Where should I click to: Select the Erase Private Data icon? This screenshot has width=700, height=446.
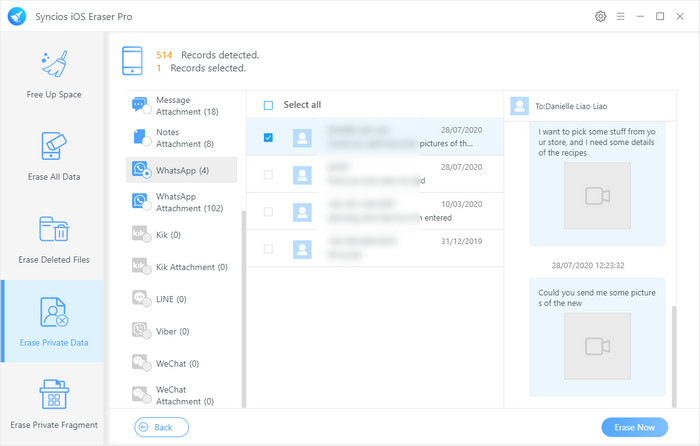pyautogui.click(x=54, y=312)
